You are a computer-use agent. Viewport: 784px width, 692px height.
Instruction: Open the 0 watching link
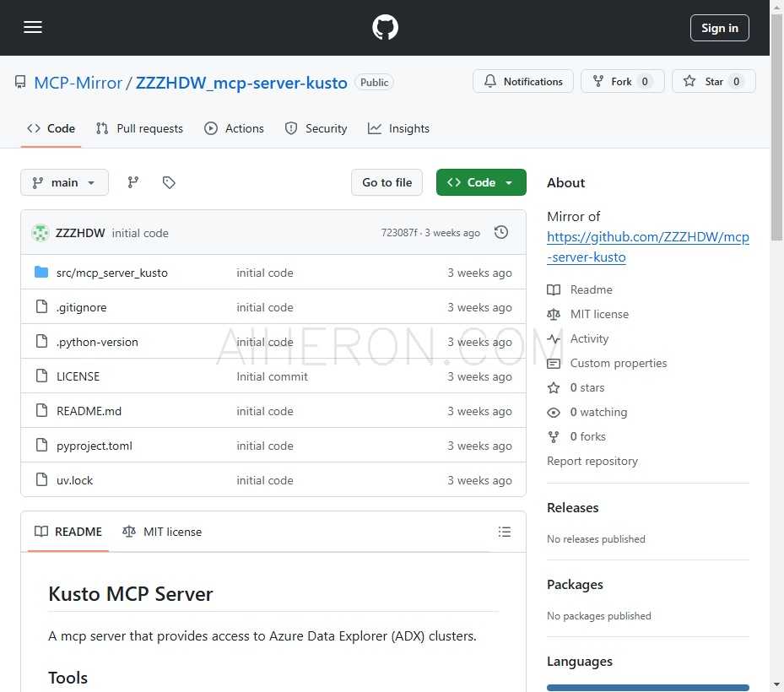pos(598,412)
